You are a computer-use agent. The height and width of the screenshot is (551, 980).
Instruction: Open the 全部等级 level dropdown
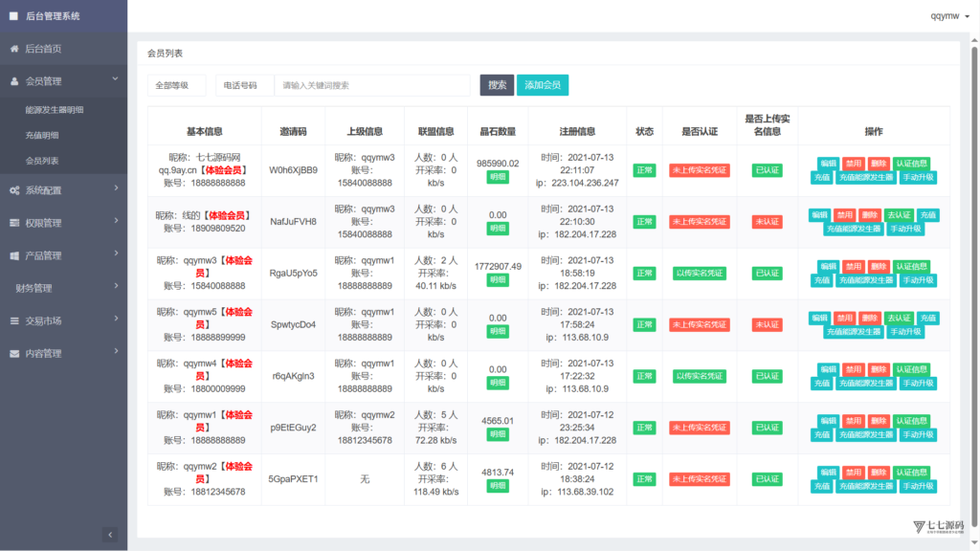tap(177, 85)
